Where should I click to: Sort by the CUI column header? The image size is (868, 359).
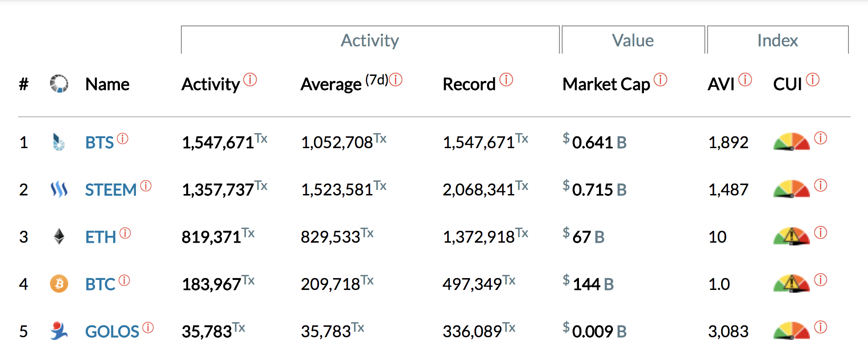pyautogui.click(x=788, y=84)
